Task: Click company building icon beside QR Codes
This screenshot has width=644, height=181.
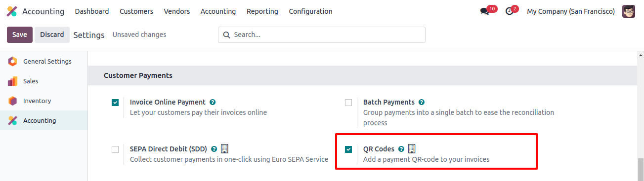Action: coord(412,148)
